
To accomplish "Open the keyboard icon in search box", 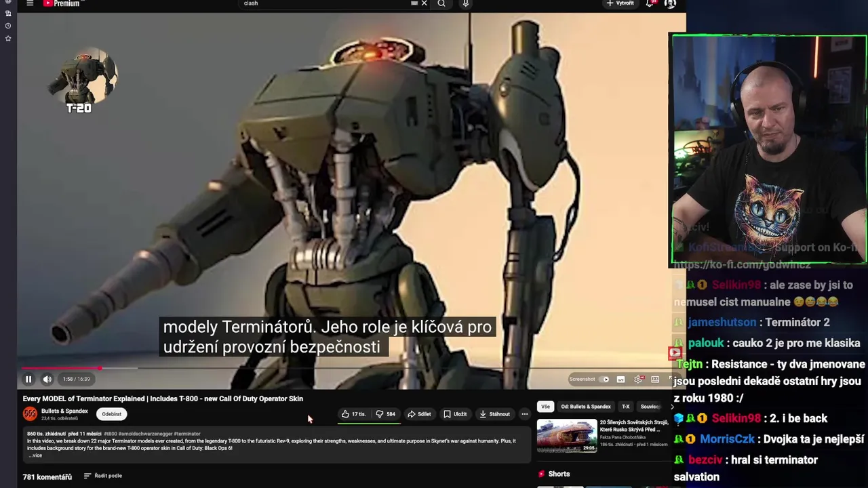I will tap(414, 3).
